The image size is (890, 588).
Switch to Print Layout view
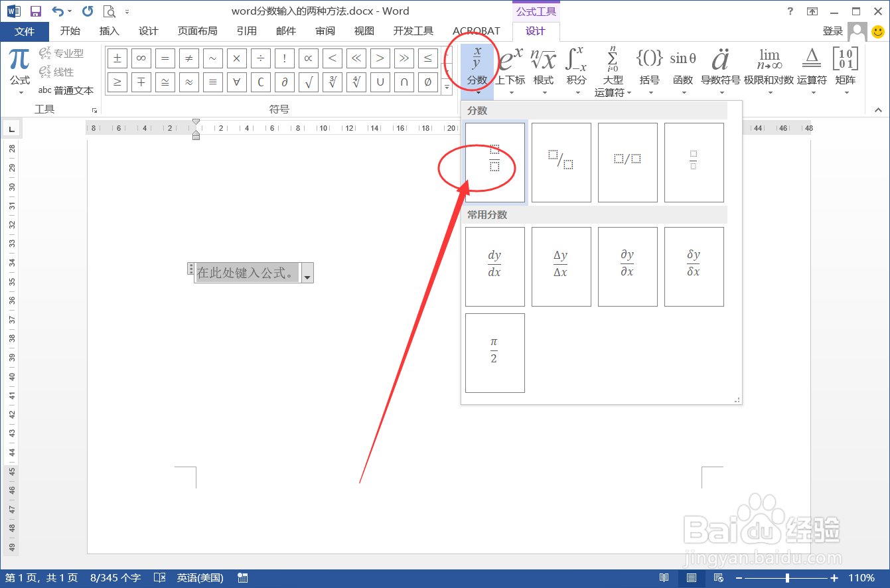[x=692, y=578]
